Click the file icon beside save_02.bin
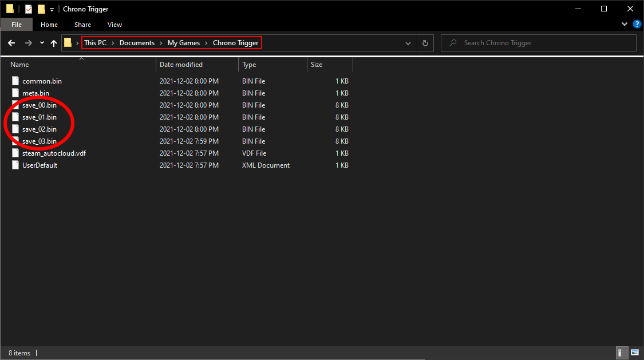 tap(15, 129)
